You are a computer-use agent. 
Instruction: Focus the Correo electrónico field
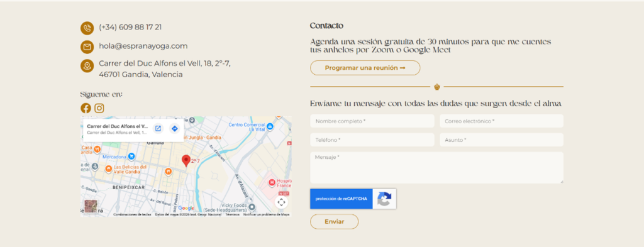coord(501,121)
